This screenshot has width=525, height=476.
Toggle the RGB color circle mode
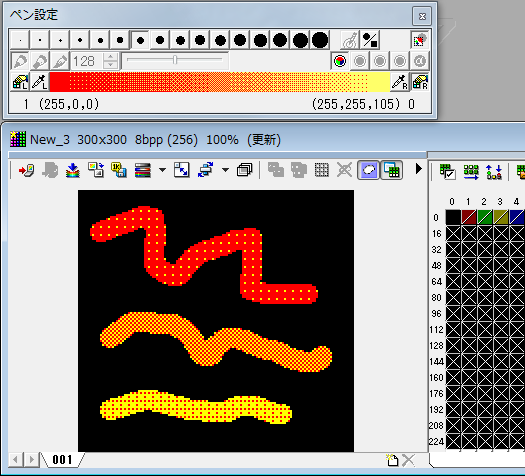pos(340,61)
